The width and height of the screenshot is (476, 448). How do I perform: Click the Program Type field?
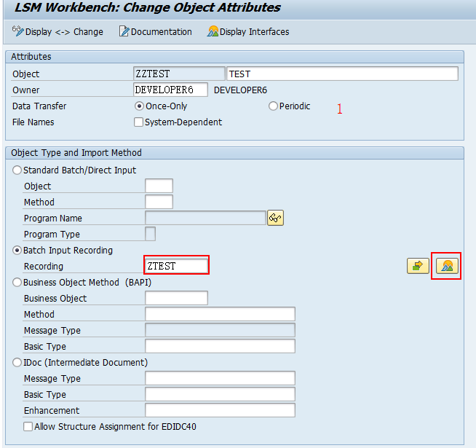tap(150, 234)
